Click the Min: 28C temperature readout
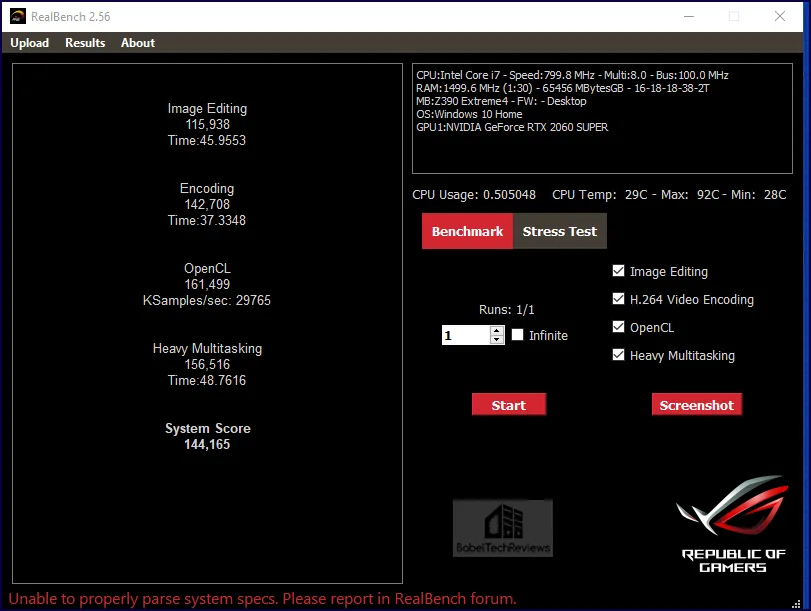 (758, 195)
